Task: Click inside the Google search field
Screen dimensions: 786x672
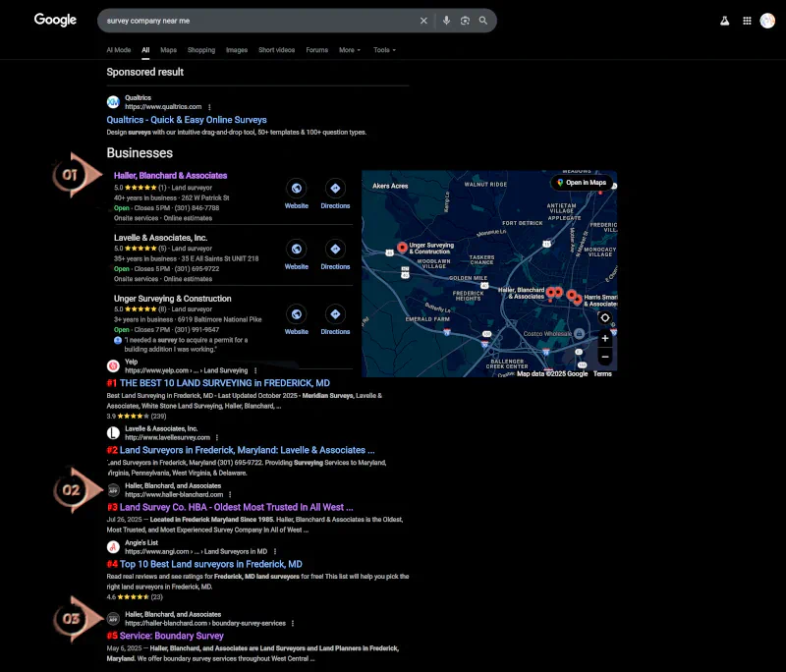Action: tap(255, 21)
